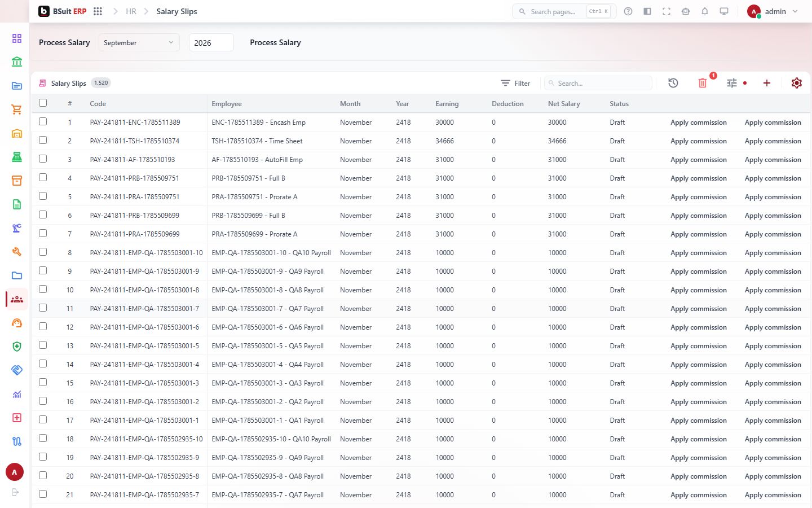Click the 1,520 count badge

[101, 83]
